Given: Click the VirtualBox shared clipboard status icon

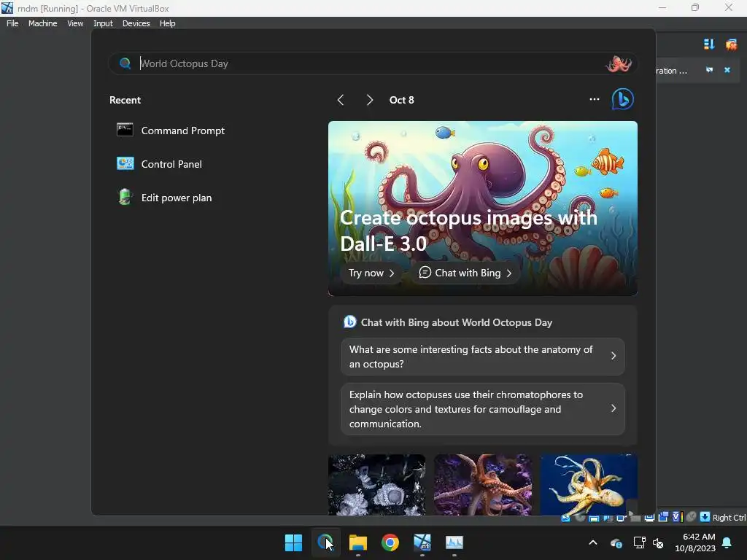Looking at the screenshot, I should click(663, 517).
